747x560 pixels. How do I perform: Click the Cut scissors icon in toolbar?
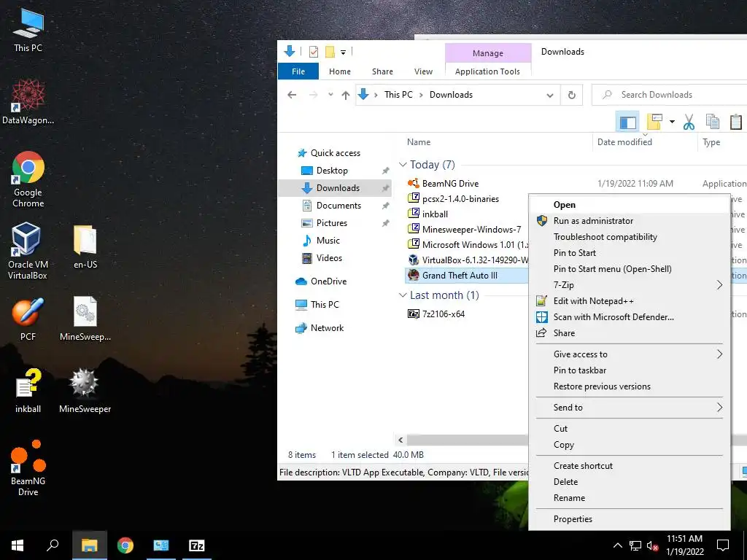coord(689,122)
